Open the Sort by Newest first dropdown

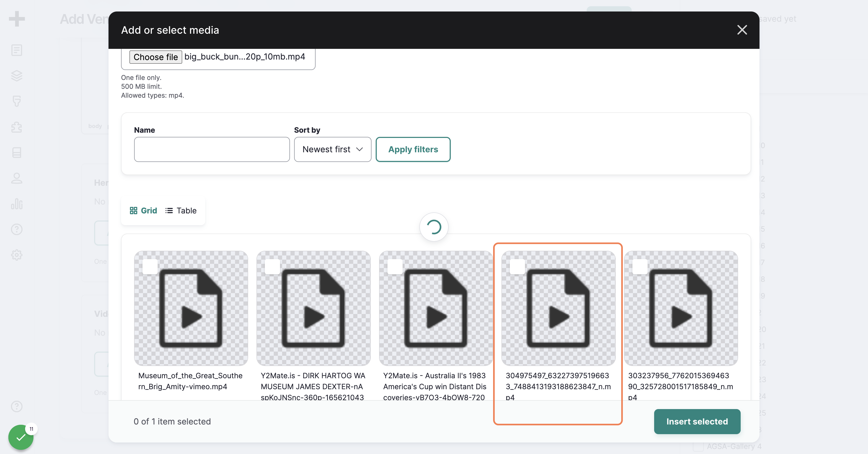(333, 149)
